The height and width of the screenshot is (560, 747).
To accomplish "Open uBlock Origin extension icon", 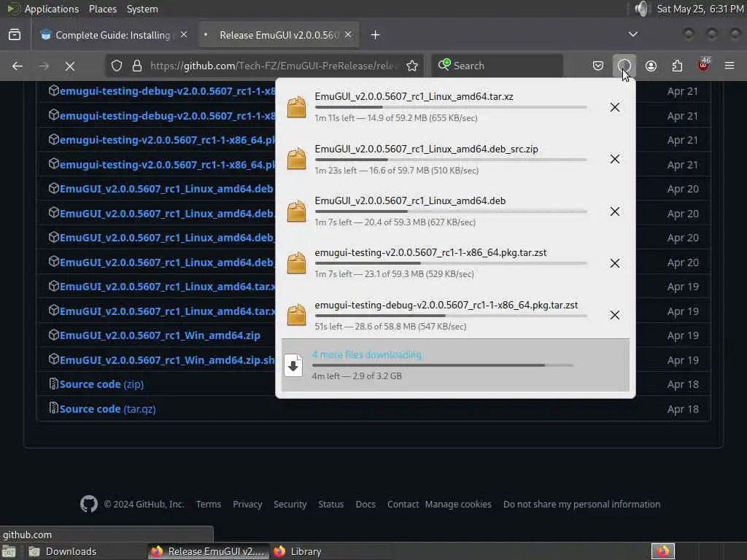I will 704,65.
